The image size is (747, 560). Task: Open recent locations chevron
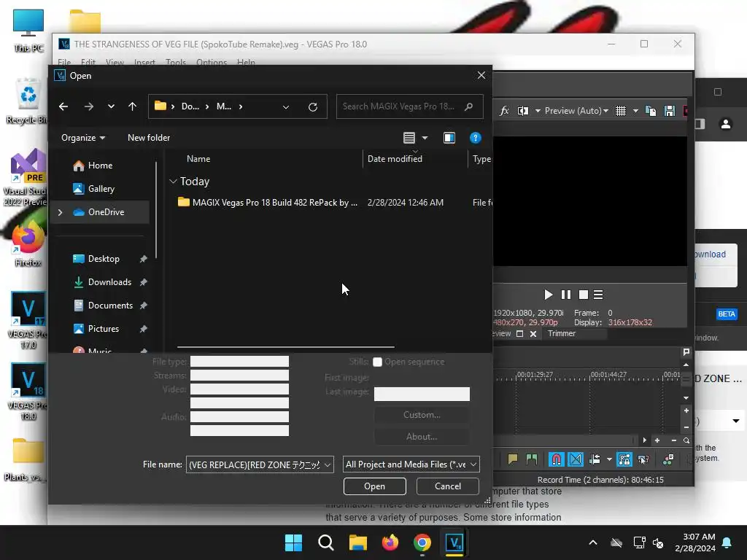click(x=111, y=106)
